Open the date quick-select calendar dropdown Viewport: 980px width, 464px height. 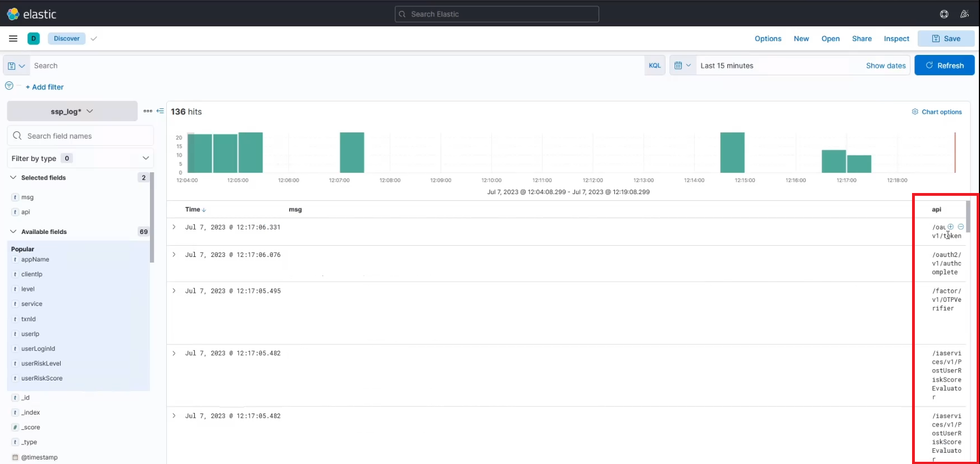[x=682, y=66]
